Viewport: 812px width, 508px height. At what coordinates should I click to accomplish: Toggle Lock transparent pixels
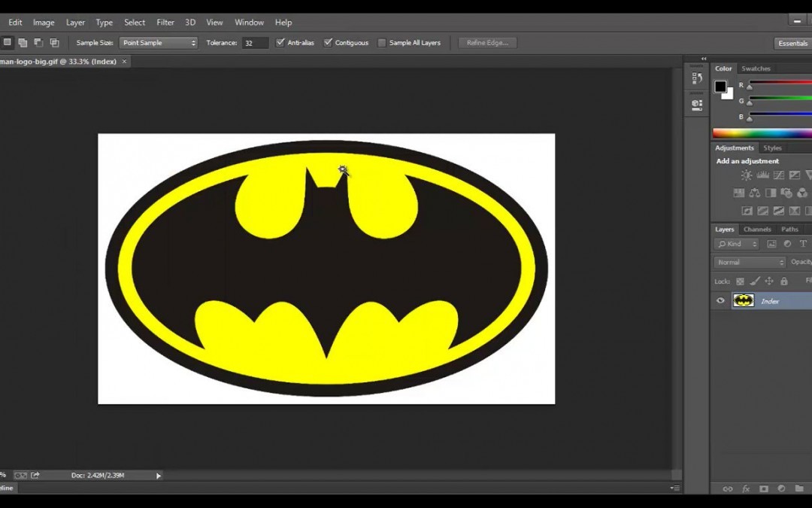point(740,281)
